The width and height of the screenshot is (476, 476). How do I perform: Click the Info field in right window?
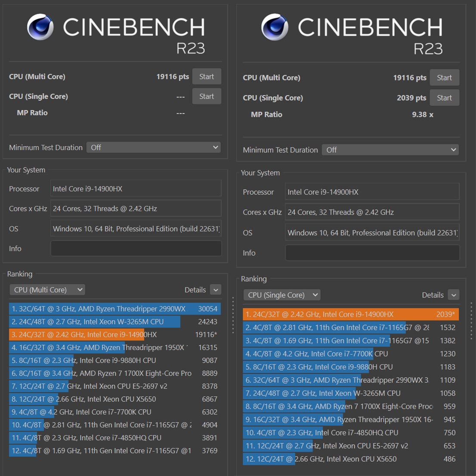pyautogui.click(x=372, y=252)
